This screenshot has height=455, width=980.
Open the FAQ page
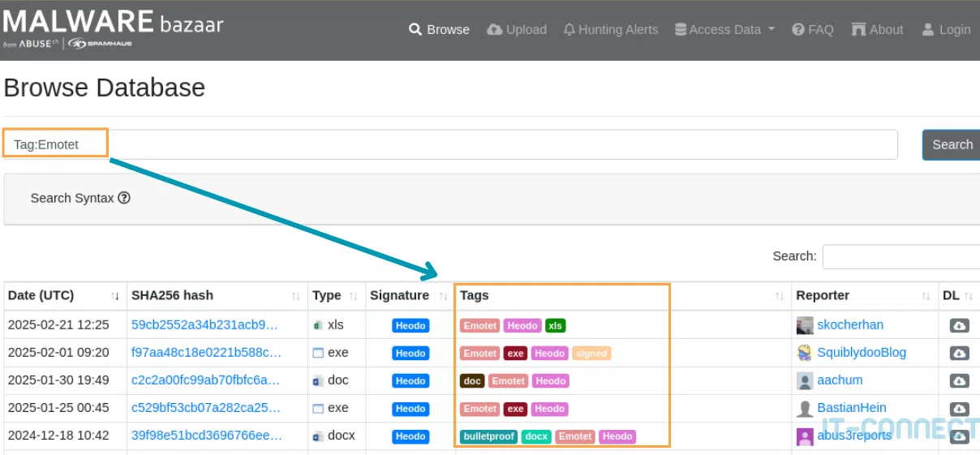[x=813, y=29]
